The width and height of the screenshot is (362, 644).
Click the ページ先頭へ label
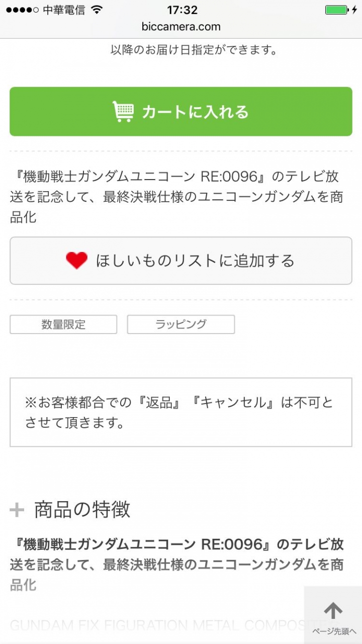(x=334, y=631)
